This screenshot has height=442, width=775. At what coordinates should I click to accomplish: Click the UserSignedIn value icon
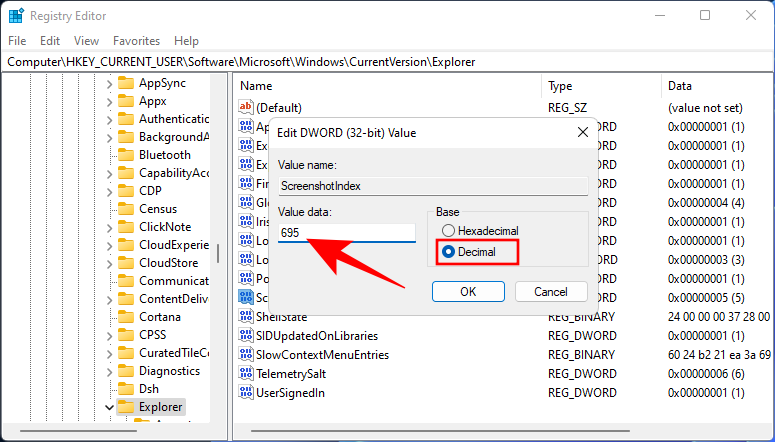(x=247, y=392)
